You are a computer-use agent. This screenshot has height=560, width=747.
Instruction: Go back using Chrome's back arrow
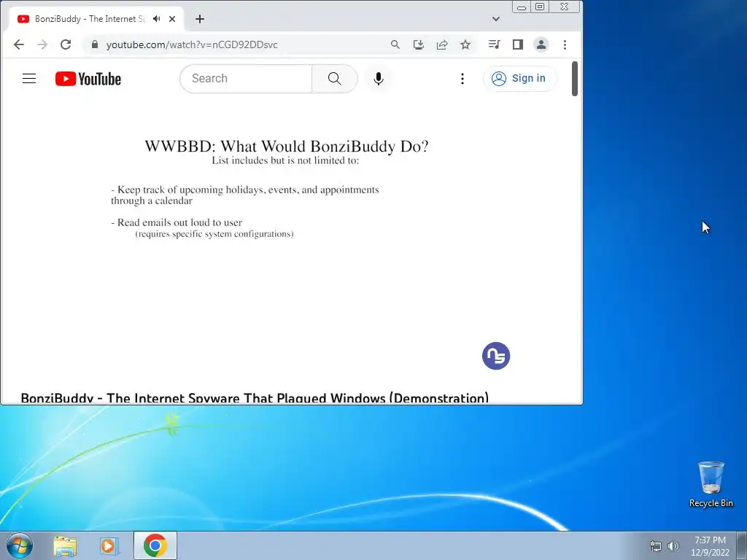(18, 44)
